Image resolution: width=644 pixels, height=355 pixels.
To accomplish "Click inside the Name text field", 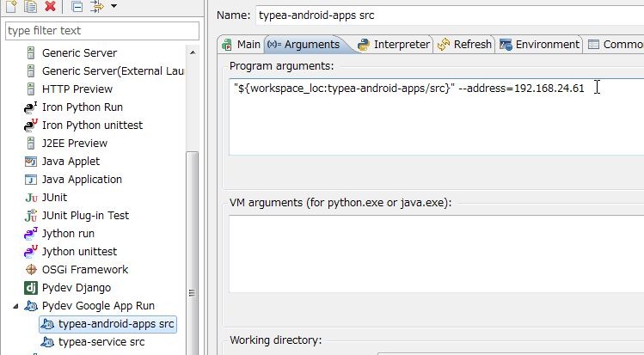I will (447, 15).
